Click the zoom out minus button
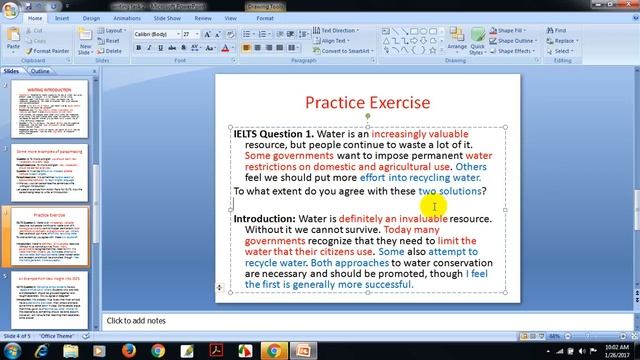The width and height of the screenshot is (640, 360). [568, 336]
